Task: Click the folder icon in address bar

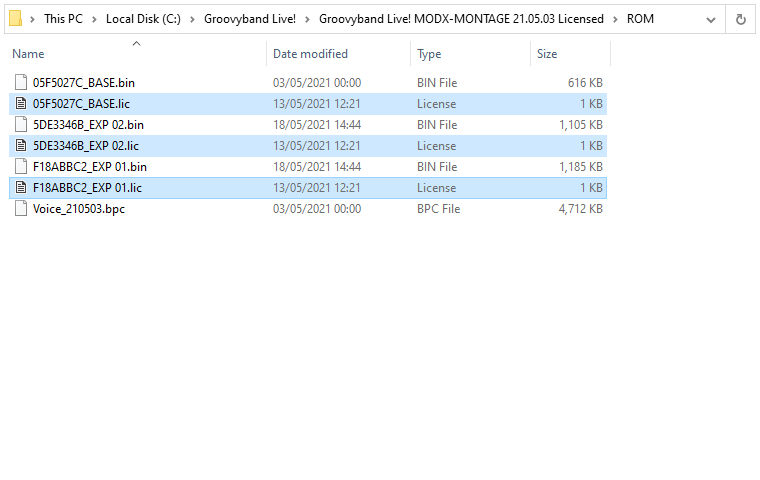Action: [16, 18]
